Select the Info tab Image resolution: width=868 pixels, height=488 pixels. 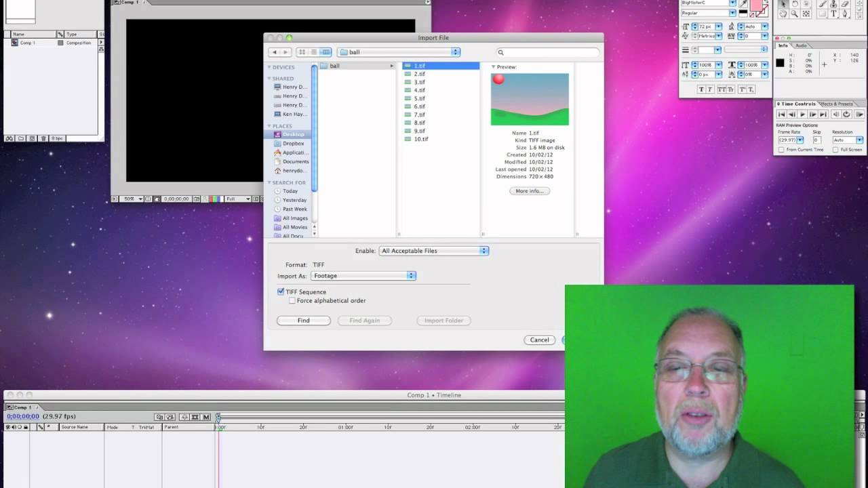tap(783, 45)
